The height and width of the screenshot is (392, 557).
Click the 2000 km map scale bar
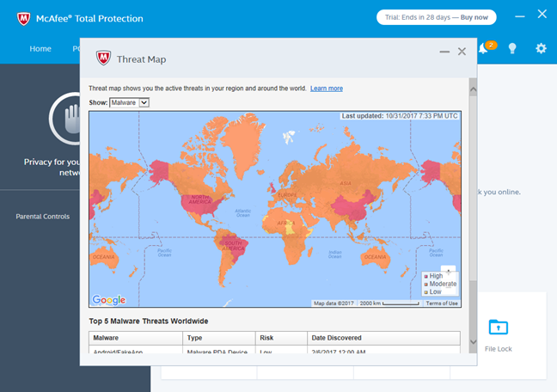point(401,303)
